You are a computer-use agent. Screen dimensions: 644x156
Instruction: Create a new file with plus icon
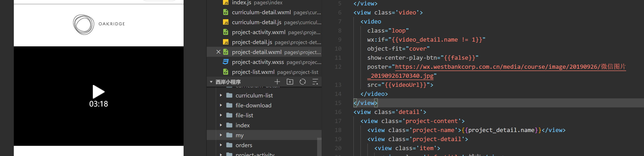point(277,82)
